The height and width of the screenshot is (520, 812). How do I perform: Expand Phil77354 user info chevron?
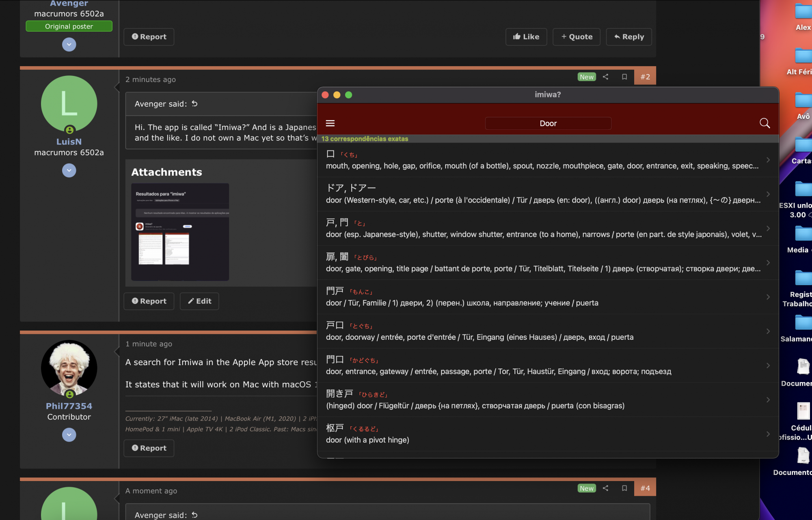pos(69,435)
